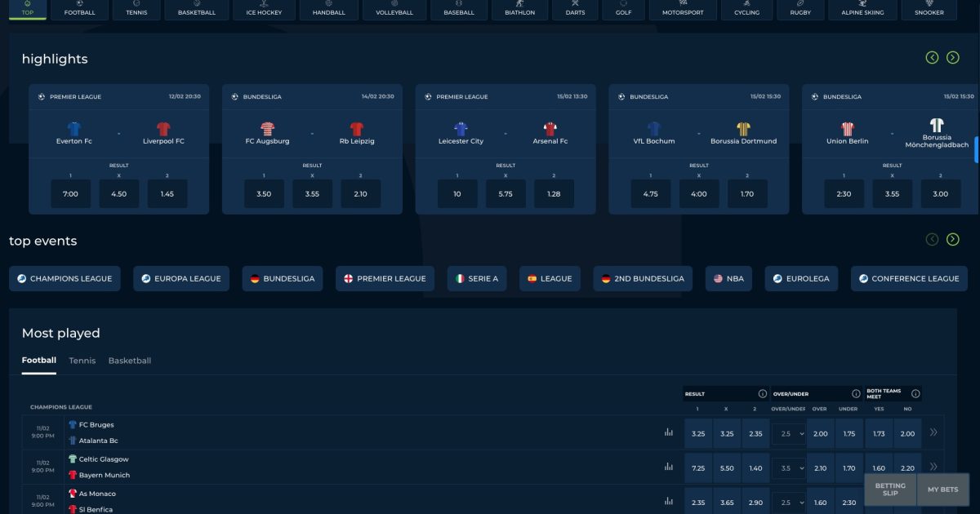Click Leicester City team in highlights
The height and width of the screenshot is (514, 980).
461,133
